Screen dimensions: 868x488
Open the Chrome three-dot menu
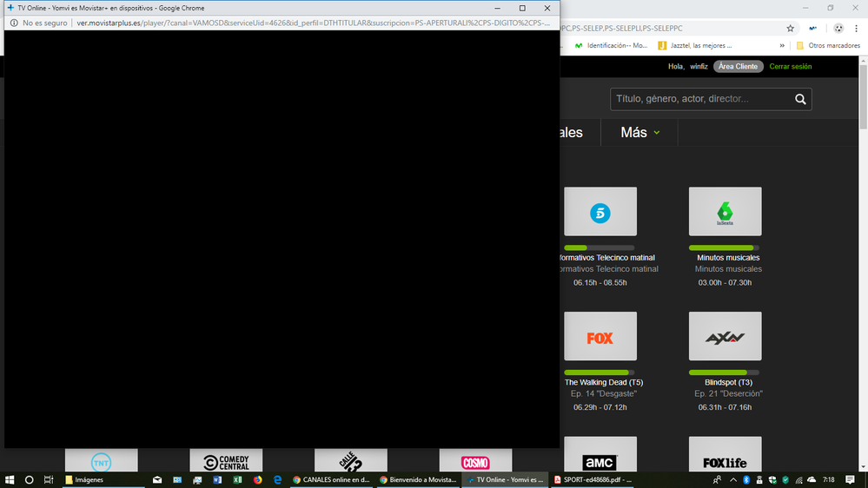[x=858, y=29]
